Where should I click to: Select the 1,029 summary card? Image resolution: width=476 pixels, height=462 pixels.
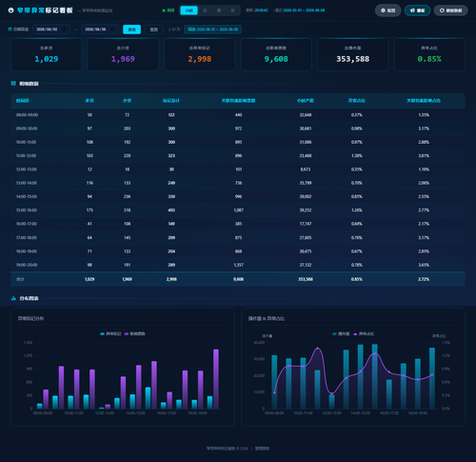click(x=47, y=54)
